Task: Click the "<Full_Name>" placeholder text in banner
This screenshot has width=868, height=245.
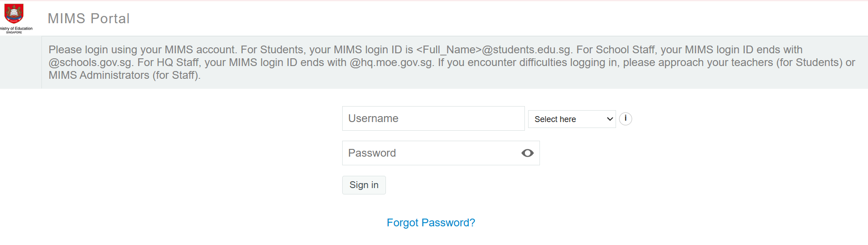Action: coord(449,50)
